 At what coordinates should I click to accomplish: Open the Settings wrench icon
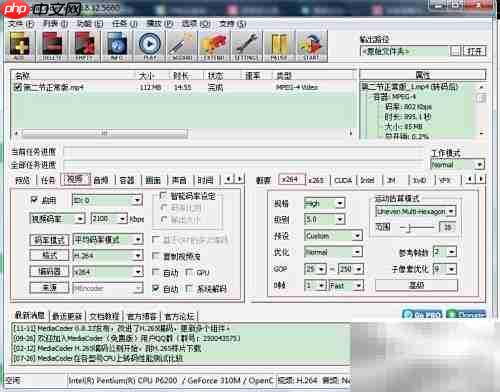pyautogui.click(x=246, y=46)
